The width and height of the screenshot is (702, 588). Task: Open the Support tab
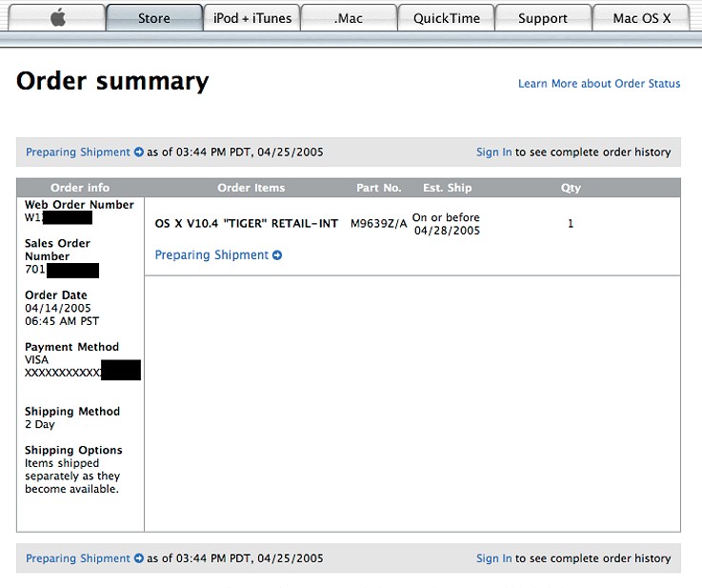543,18
